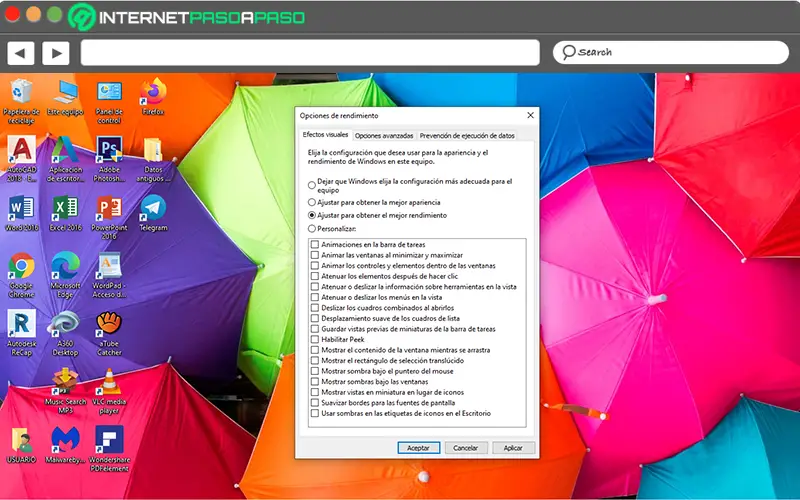Image resolution: width=800 pixels, height=500 pixels.
Task: Enable Guardar vistas previas de miniaturas
Action: 315,329
